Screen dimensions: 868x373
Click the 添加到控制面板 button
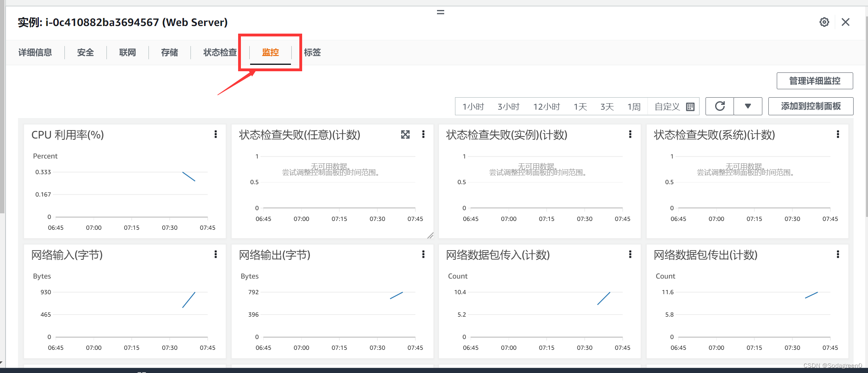pos(810,106)
